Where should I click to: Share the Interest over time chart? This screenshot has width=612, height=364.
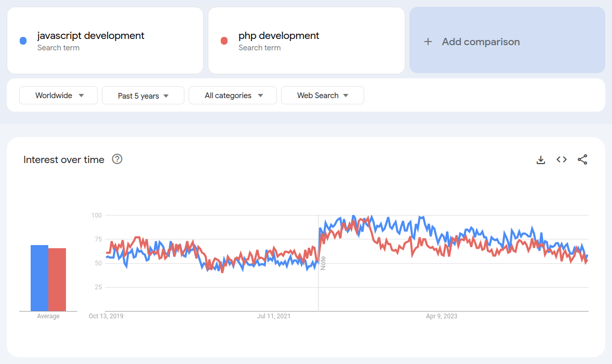[582, 160]
